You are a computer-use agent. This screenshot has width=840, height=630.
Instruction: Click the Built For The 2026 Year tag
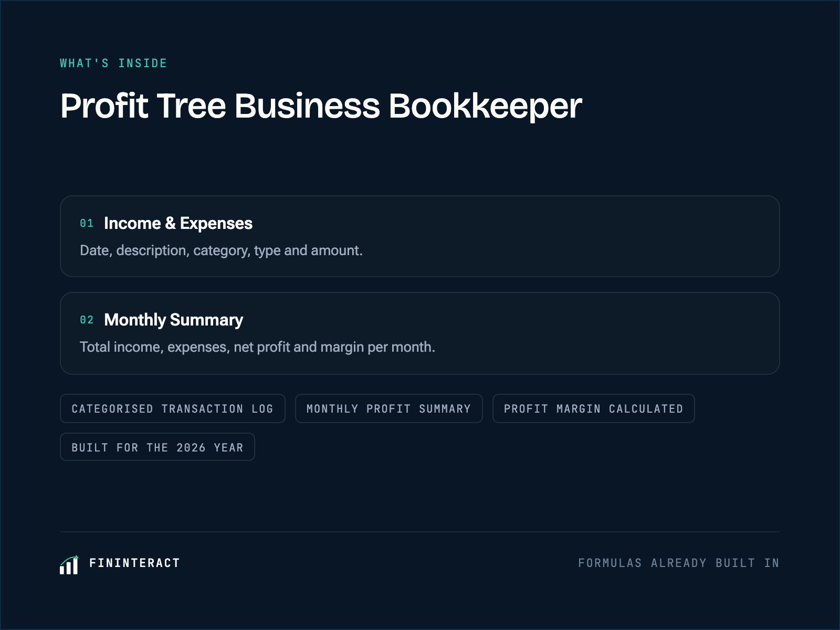pos(157,447)
